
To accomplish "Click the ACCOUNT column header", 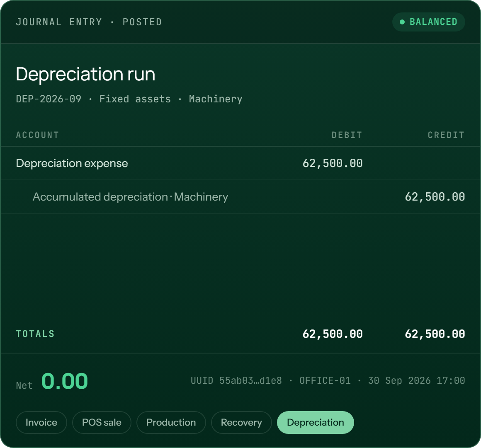I will (x=37, y=135).
